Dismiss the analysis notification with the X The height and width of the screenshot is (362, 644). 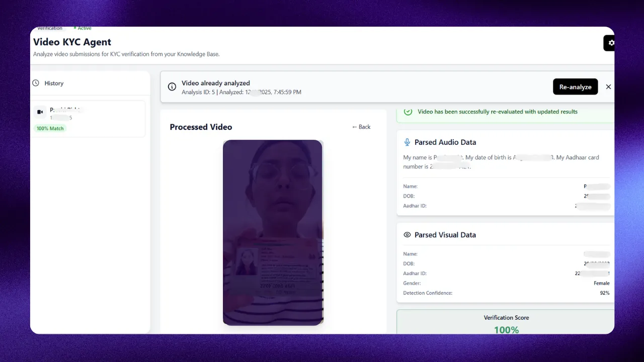(x=608, y=86)
